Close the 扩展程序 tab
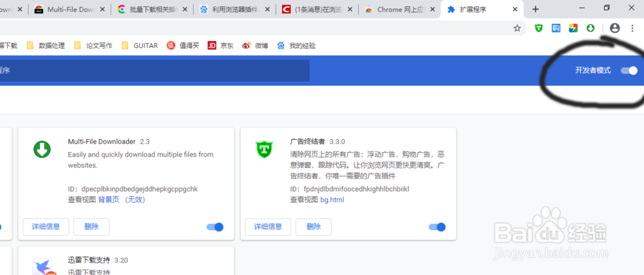 click(515, 10)
